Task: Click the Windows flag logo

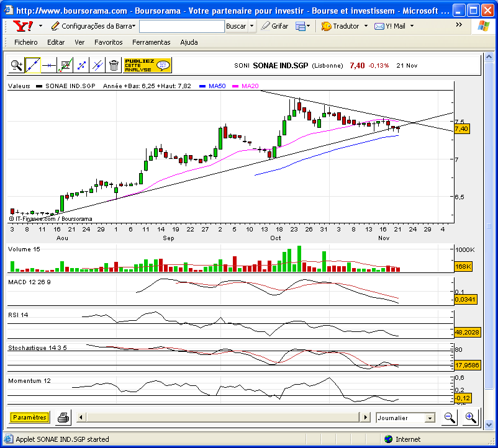Action: [x=484, y=25]
